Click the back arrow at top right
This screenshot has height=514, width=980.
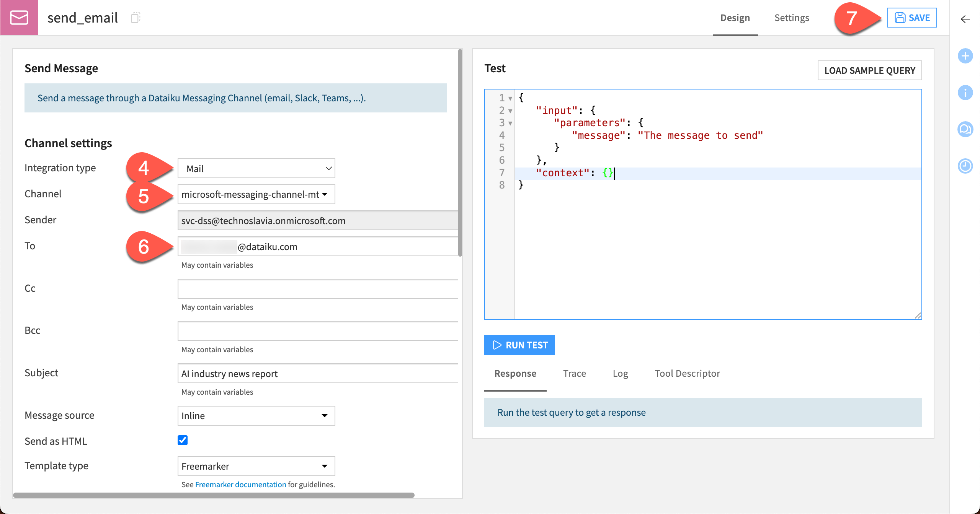click(x=965, y=19)
